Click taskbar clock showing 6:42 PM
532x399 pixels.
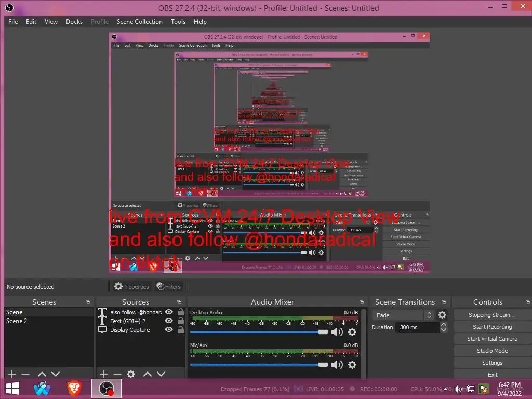[509, 389]
